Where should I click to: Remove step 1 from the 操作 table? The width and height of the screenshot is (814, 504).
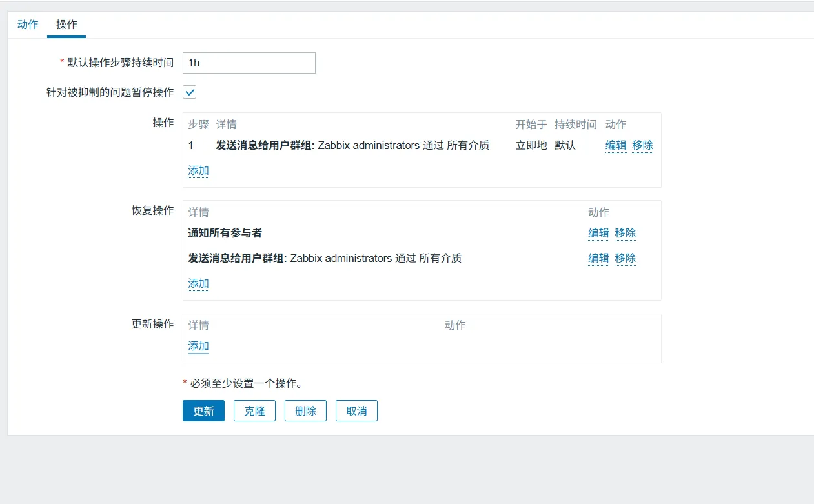[x=642, y=145]
